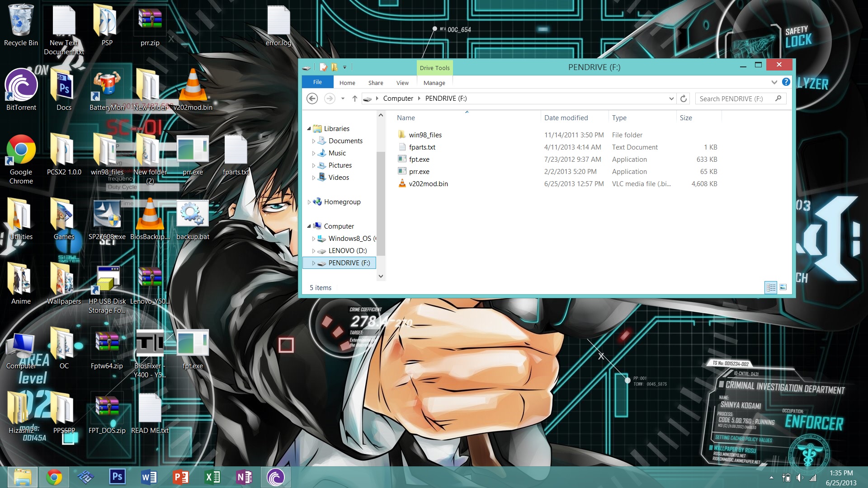This screenshot has height=488, width=868.
Task: Select READ ME.txt file on desktop
Action: coord(150,413)
